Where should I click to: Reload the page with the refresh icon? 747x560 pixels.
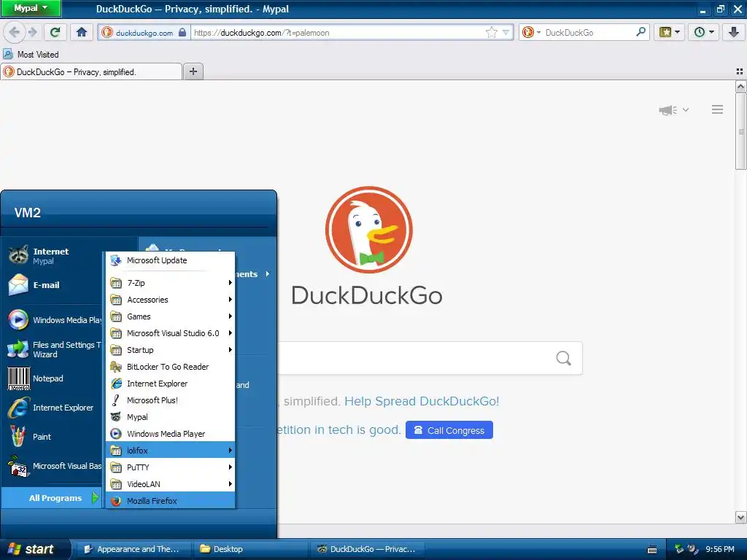pyautogui.click(x=55, y=32)
